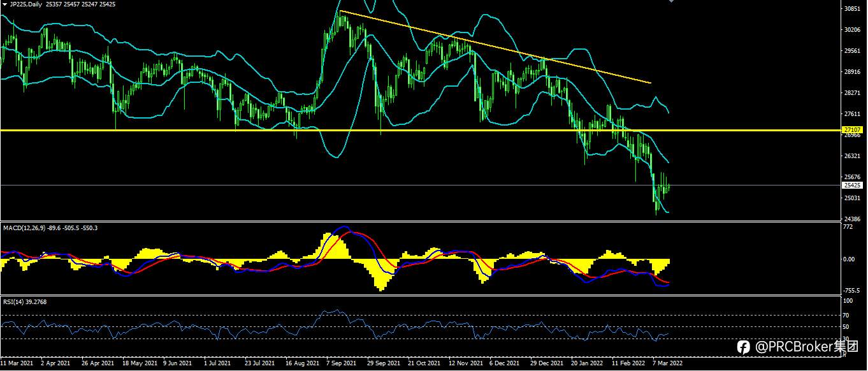This screenshot has width=868, height=371.
Task: Click the 18 May 2021 date label
Action: pos(138,363)
